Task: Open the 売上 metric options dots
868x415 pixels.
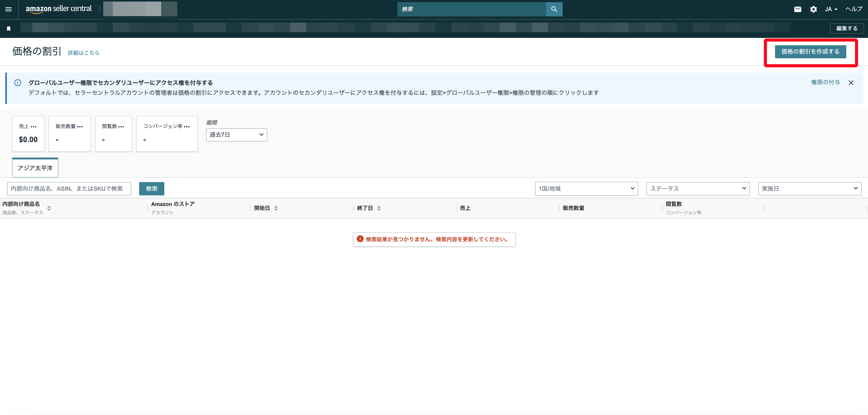Action: click(33, 127)
